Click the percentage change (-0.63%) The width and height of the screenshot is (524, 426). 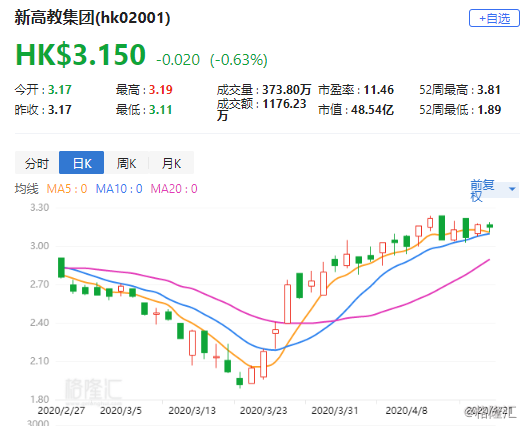click(239, 60)
